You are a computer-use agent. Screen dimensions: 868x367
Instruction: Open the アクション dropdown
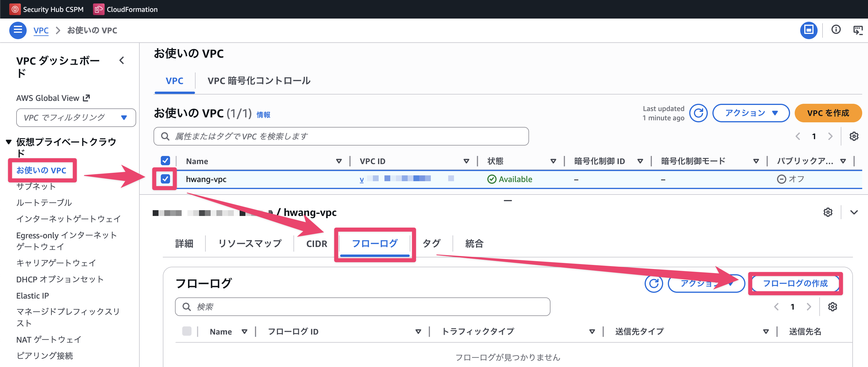(x=750, y=113)
